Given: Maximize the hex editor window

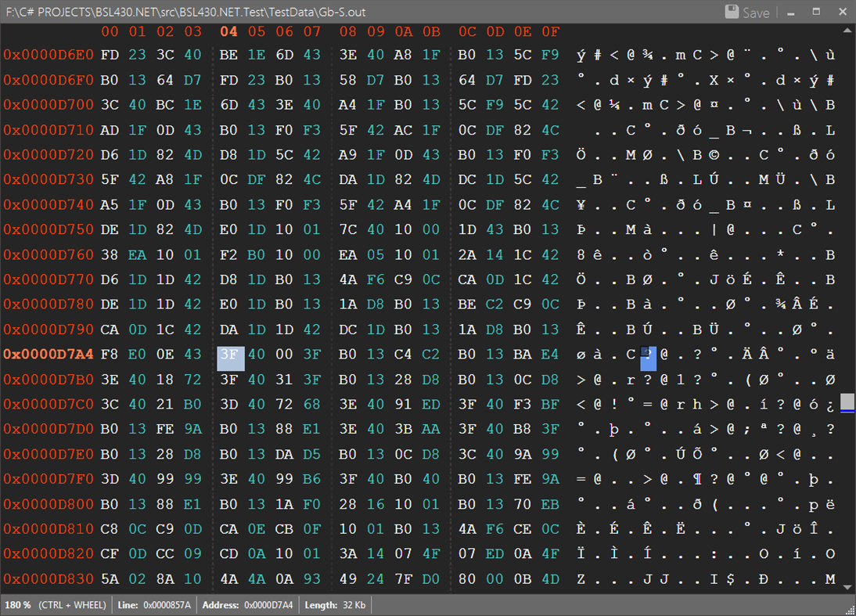Looking at the screenshot, I should tap(816, 12).
